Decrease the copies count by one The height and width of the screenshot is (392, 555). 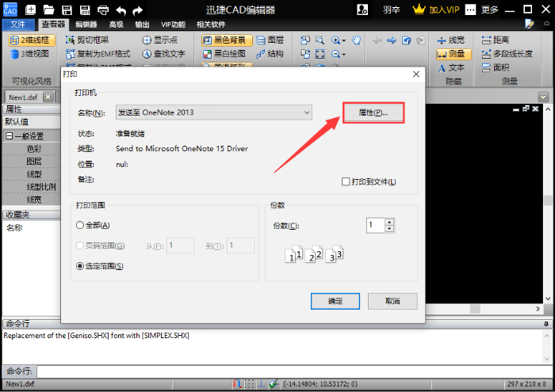[x=389, y=229]
